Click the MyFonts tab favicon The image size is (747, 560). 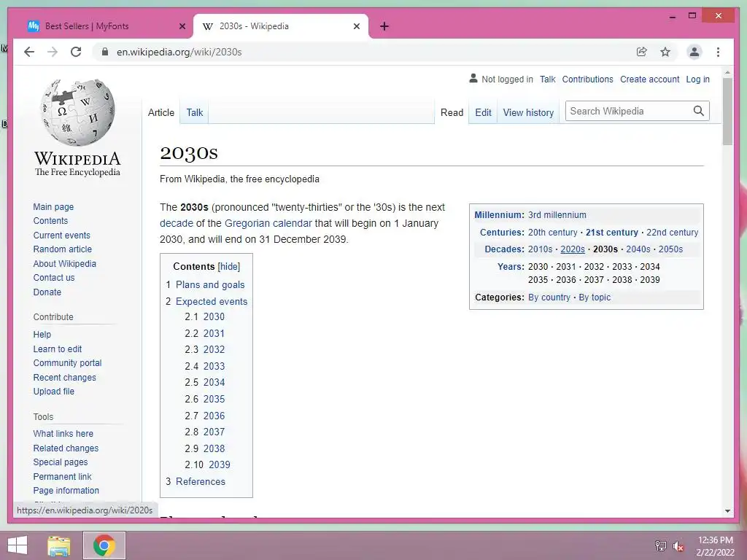point(34,26)
